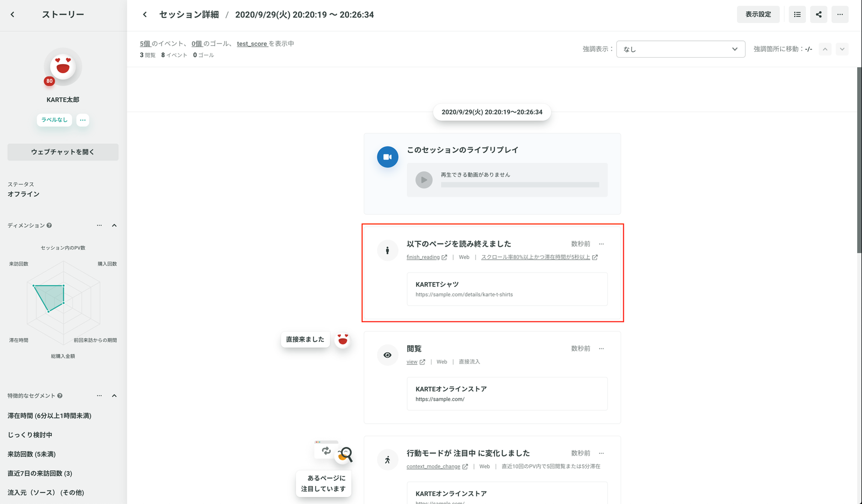
Task: Open 特徴的なセグメント more options menu
Action: coord(99,396)
